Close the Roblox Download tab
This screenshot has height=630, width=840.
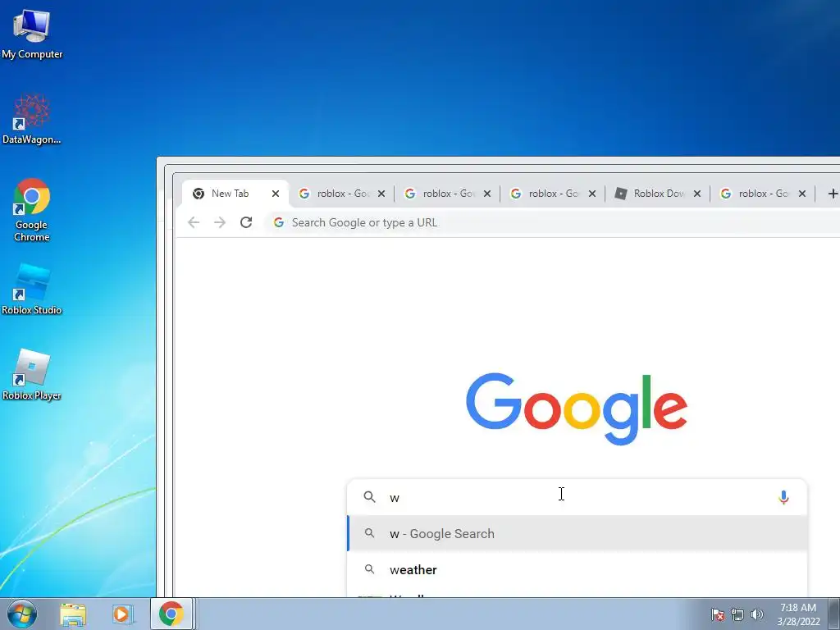pos(697,194)
